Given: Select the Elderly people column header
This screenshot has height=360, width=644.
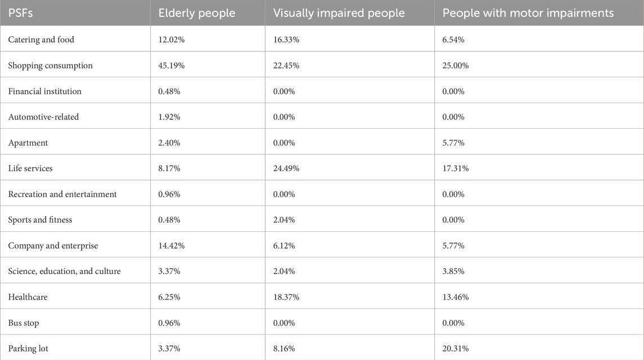Looking at the screenshot, I should point(196,12).
